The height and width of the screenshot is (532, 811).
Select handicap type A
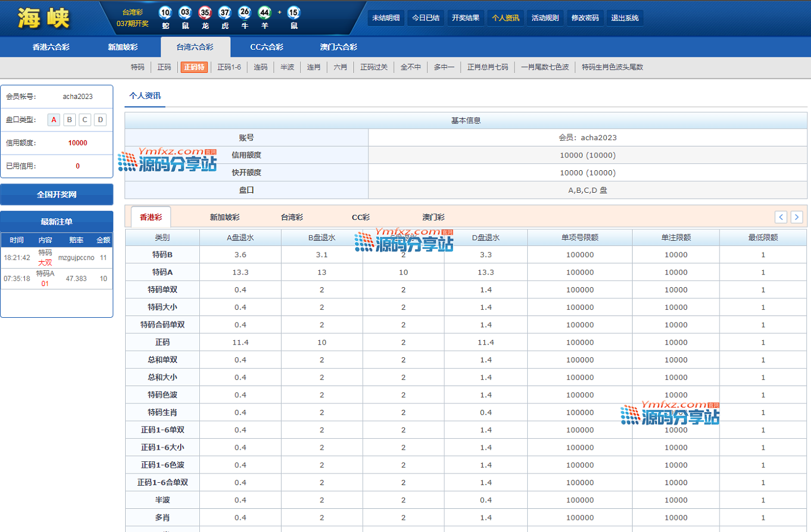pyautogui.click(x=54, y=120)
